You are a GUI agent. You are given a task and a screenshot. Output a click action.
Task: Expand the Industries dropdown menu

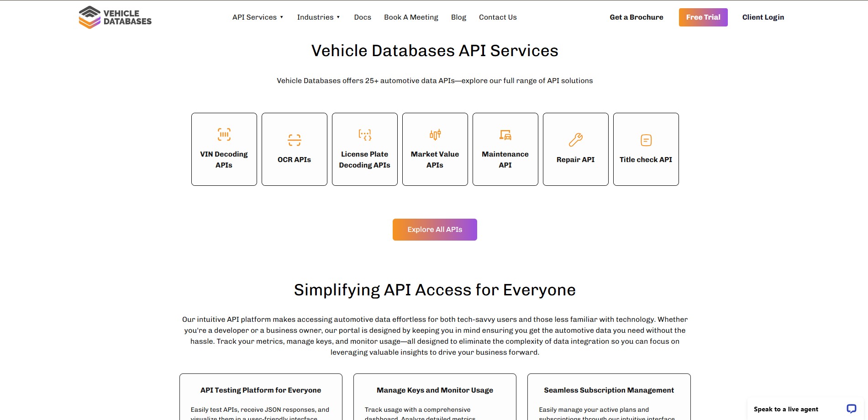pos(318,17)
